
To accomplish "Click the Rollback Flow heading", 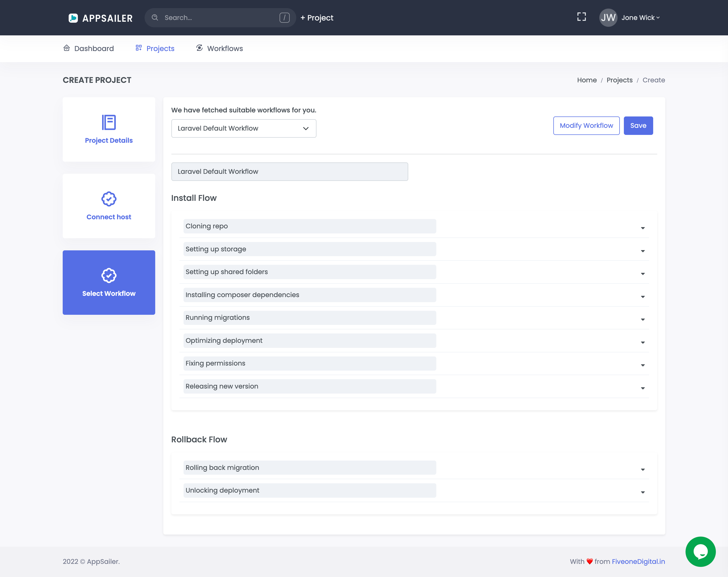I will pyautogui.click(x=199, y=439).
